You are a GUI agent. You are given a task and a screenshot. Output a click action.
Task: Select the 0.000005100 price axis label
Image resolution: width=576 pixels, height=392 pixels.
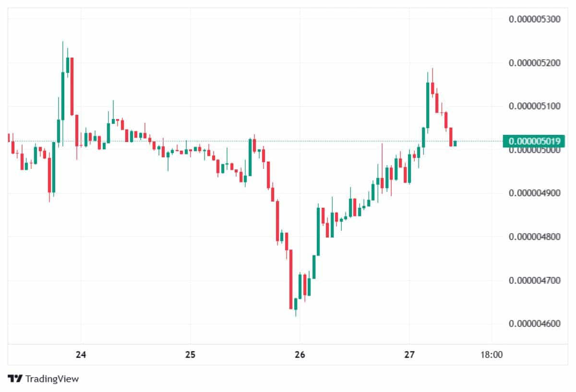point(534,106)
